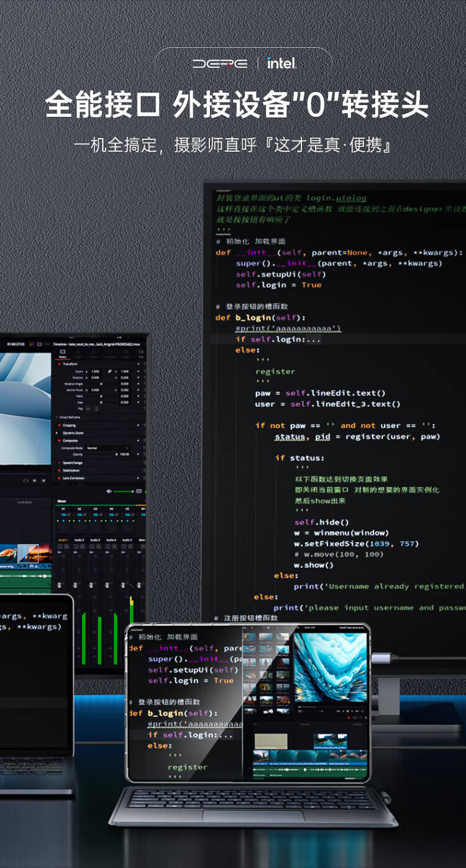Screen dimensions: 466x868
Task: Click the Intel logo
Action: coord(281,63)
